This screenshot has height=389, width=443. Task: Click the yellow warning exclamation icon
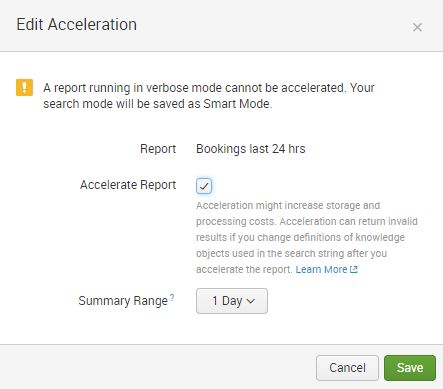tap(25, 87)
